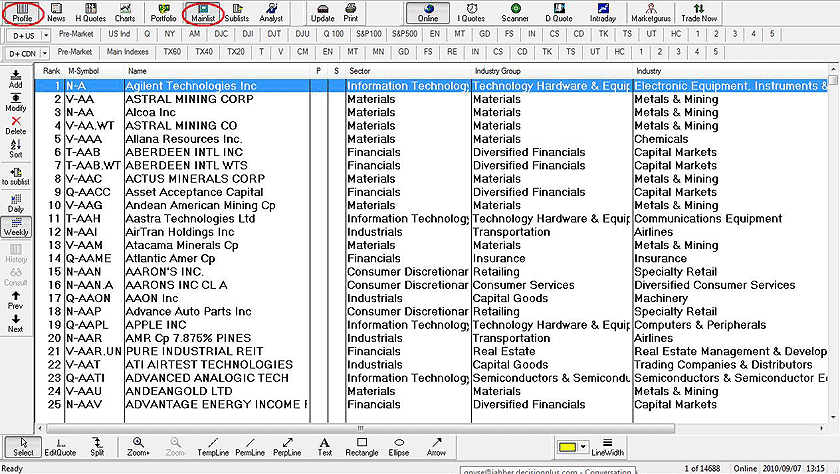Go to Prev item arrow

16,300
